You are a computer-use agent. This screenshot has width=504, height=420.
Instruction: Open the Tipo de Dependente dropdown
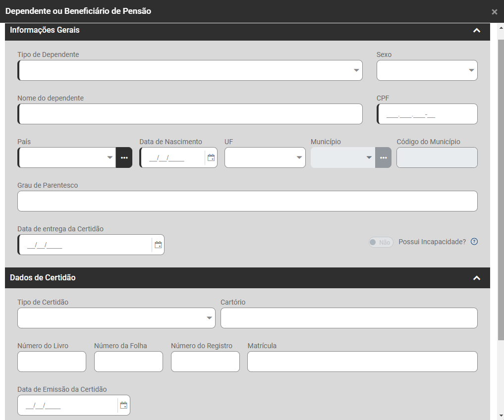pos(190,70)
